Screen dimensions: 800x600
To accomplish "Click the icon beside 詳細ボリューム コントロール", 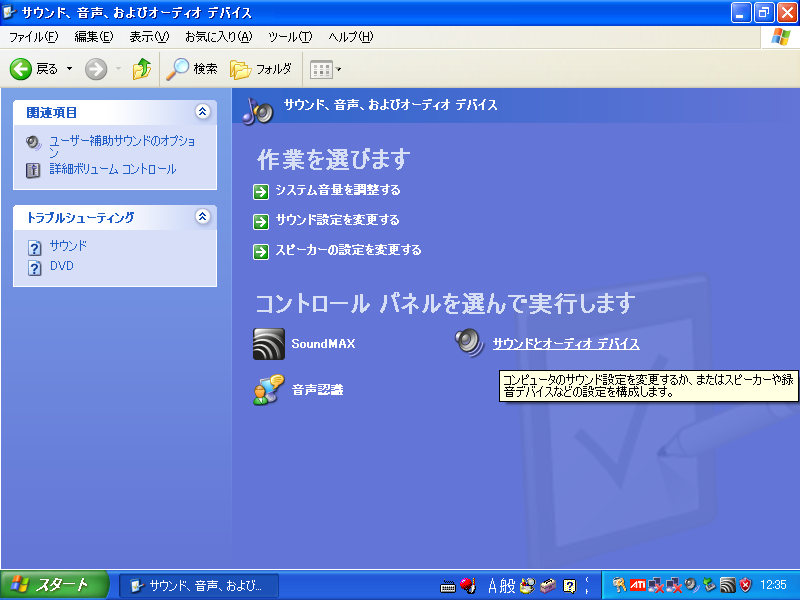I will (33, 170).
